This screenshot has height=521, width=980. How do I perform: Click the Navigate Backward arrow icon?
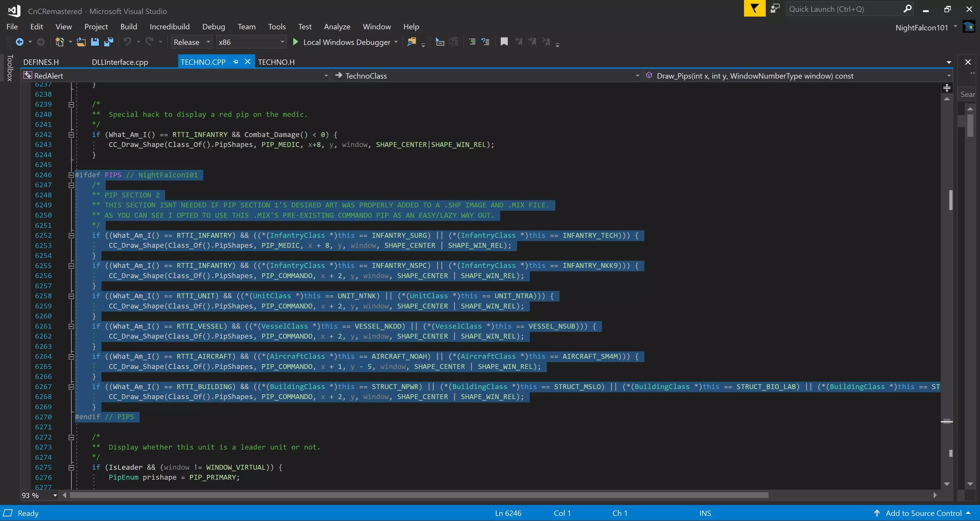tap(19, 42)
